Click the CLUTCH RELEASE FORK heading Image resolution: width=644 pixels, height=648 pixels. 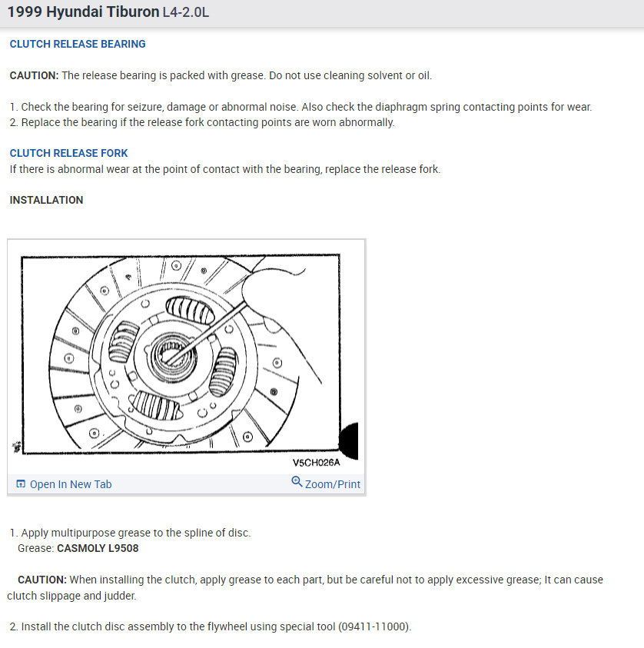(x=68, y=153)
